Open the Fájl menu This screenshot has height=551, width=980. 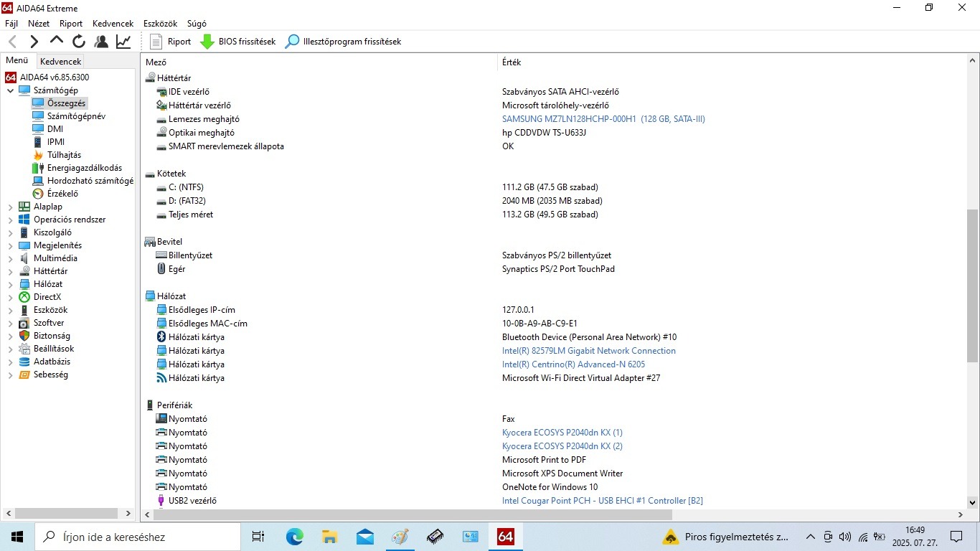click(11, 24)
